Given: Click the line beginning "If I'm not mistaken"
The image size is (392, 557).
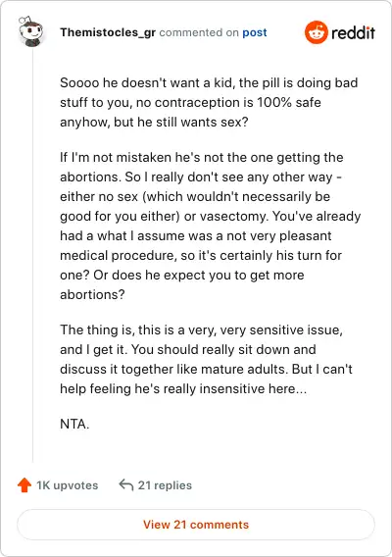Looking at the screenshot, I should [202, 157].
